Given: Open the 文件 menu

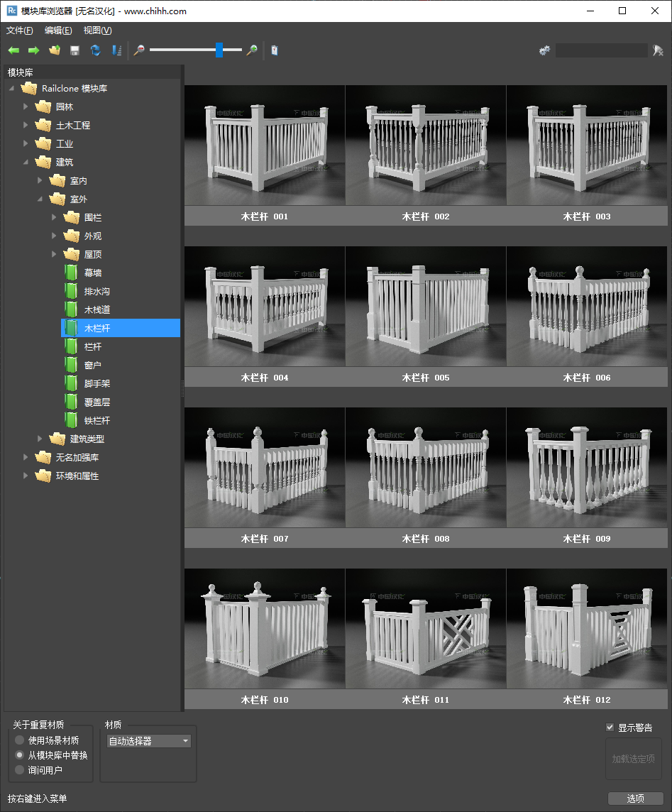Looking at the screenshot, I should [x=19, y=31].
